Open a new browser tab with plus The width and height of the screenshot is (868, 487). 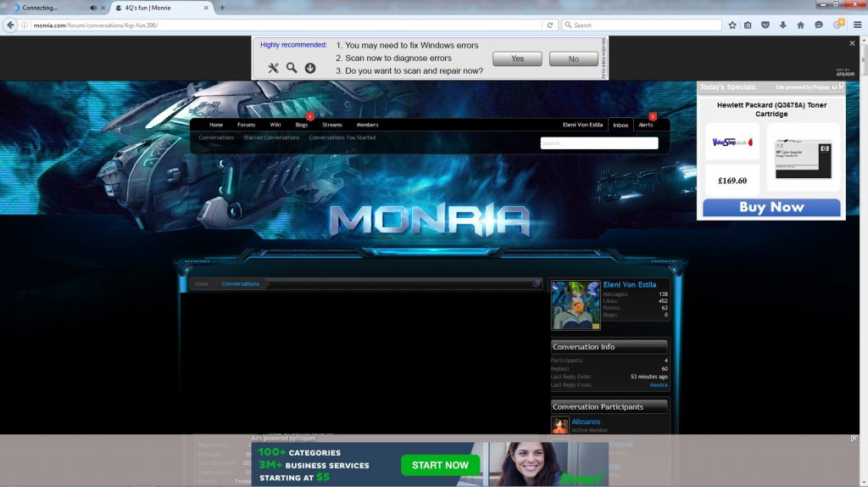pos(222,8)
